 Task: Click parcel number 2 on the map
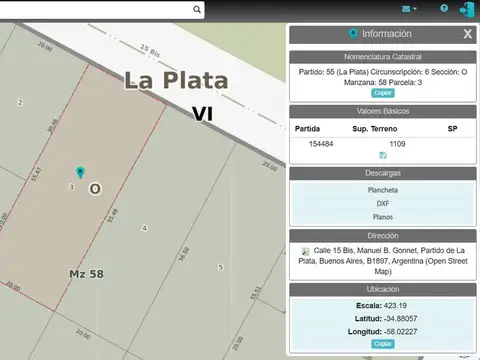[20, 103]
